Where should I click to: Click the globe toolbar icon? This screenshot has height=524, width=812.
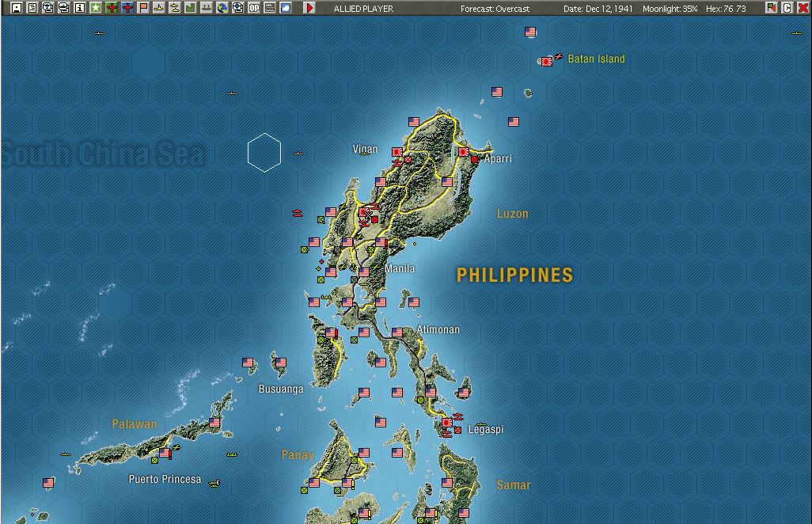pos(222,8)
